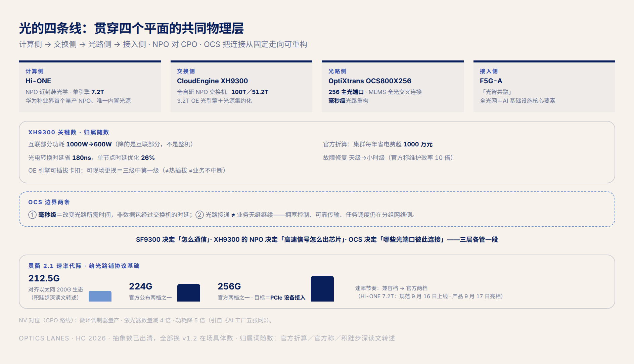This screenshot has width=634, height=364.
Task: Select the CloudEngine XH9300 heading
Action: (x=212, y=81)
